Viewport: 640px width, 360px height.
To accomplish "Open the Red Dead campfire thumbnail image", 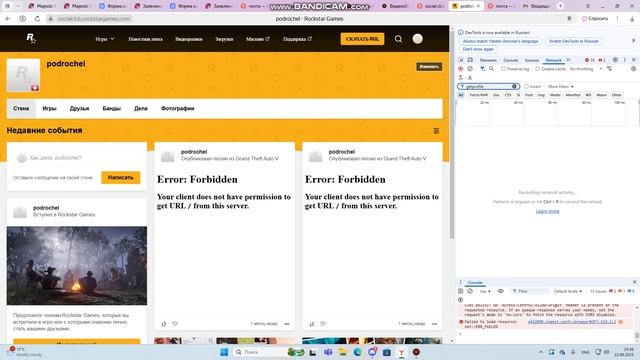I will pyautogui.click(x=77, y=266).
